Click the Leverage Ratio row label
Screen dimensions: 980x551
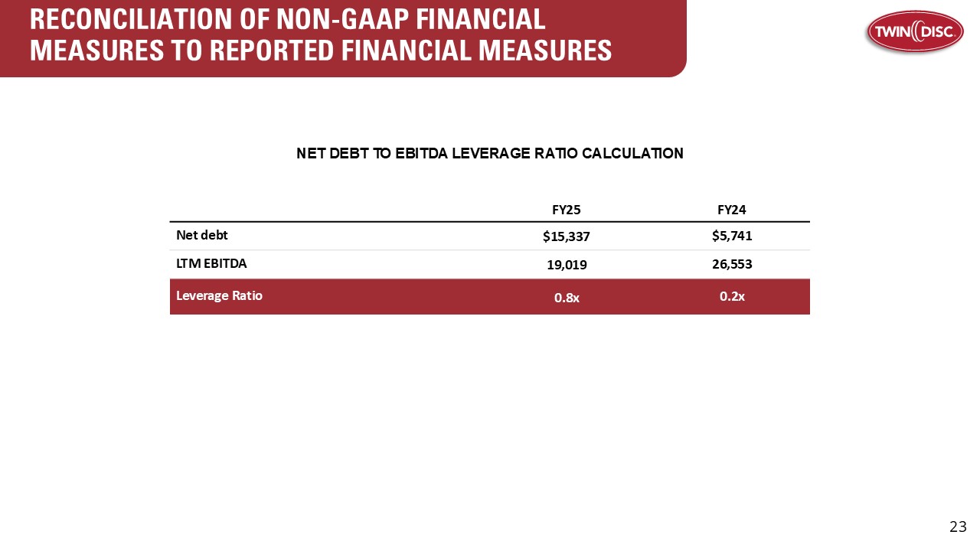219,295
